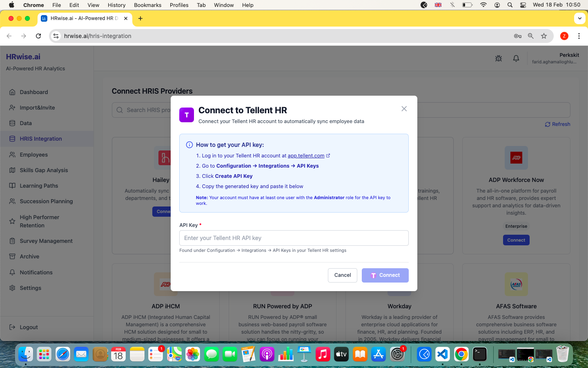The width and height of the screenshot is (588, 368).
Task: Click the ADP Workforce Now logo
Action: coord(516,158)
